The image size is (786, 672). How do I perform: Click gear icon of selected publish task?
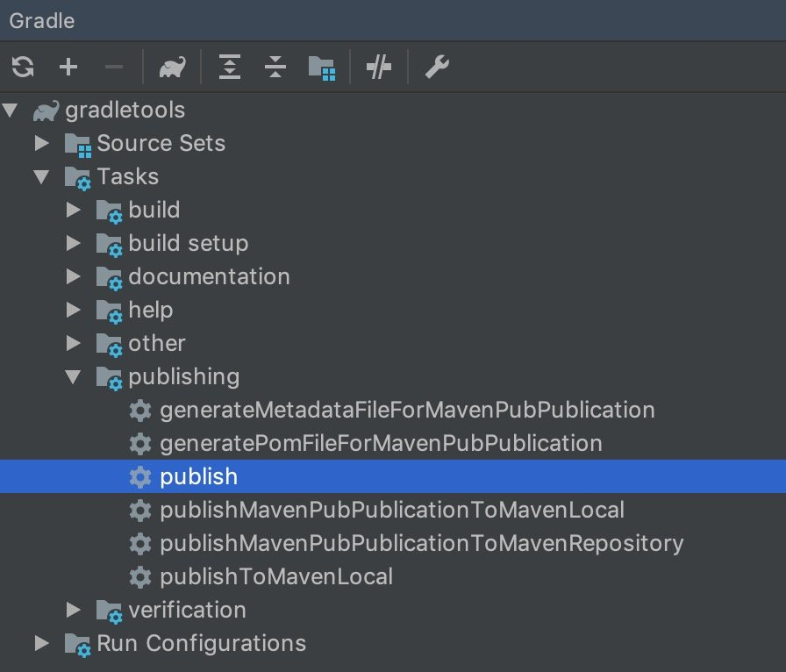[140, 477]
